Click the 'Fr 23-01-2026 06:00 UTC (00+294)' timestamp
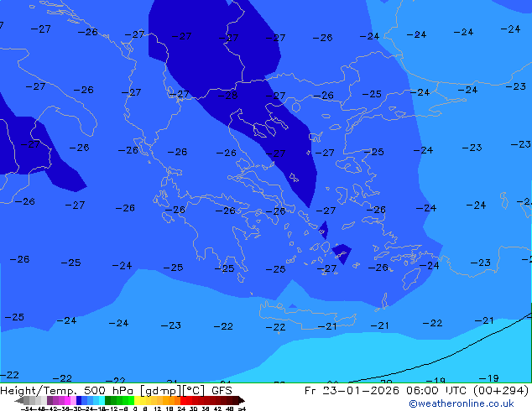 pyautogui.click(x=417, y=391)
